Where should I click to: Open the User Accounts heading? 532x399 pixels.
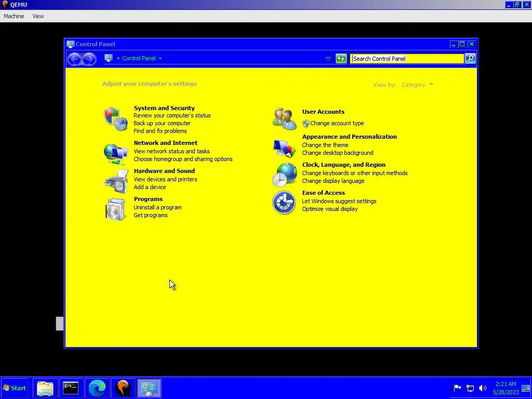click(x=323, y=112)
